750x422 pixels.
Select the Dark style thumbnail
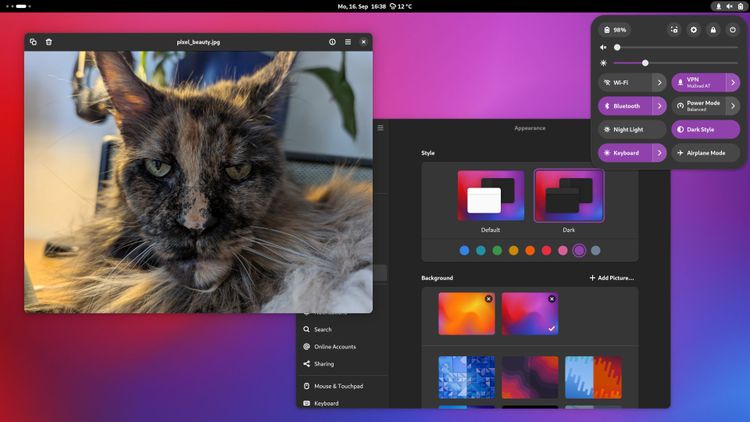click(x=569, y=196)
